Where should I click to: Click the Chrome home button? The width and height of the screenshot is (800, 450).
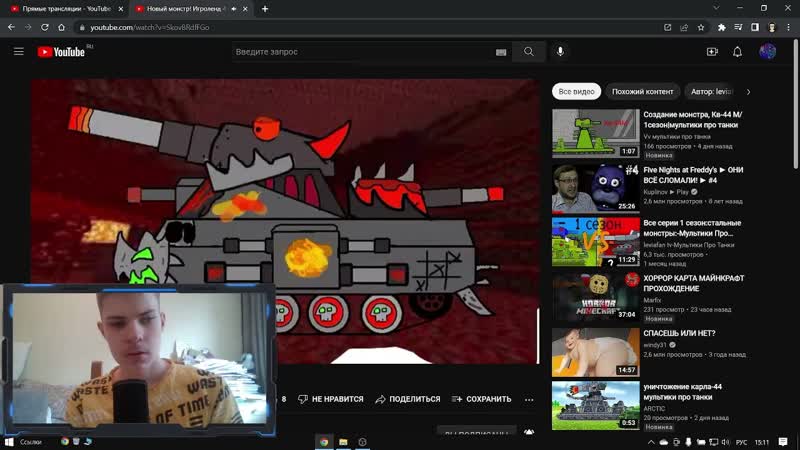click(x=62, y=28)
